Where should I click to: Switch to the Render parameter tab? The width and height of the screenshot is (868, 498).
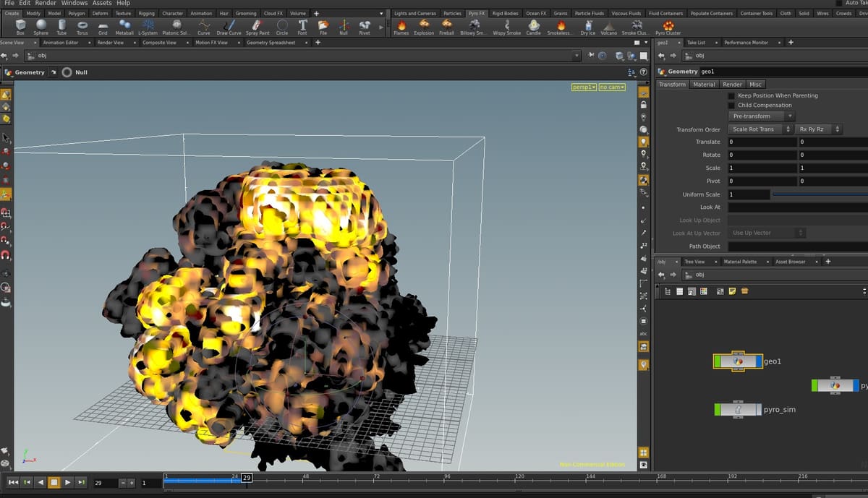coord(733,85)
